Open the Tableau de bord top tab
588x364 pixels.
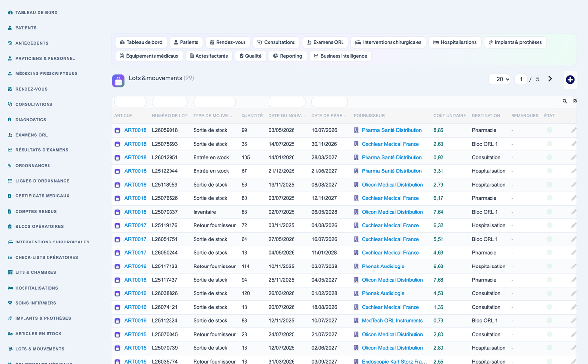(141, 42)
